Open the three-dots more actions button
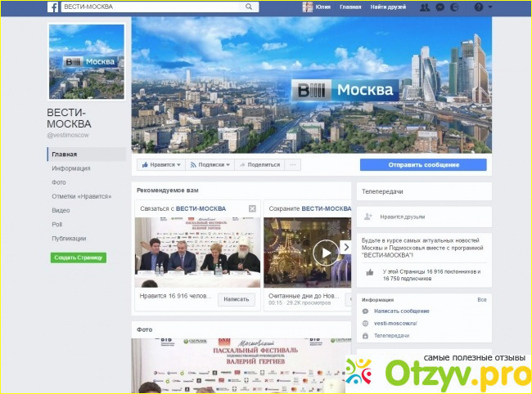This screenshot has width=532, height=394. click(x=292, y=164)
